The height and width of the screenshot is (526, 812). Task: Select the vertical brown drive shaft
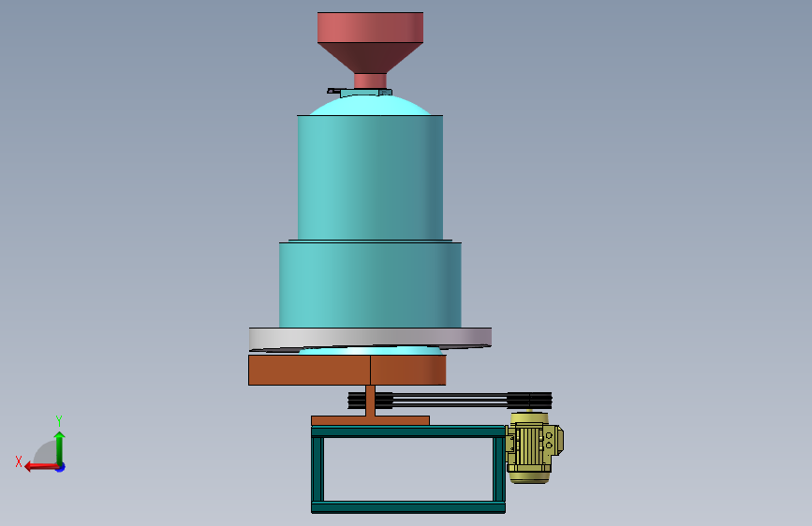point(370,401)
